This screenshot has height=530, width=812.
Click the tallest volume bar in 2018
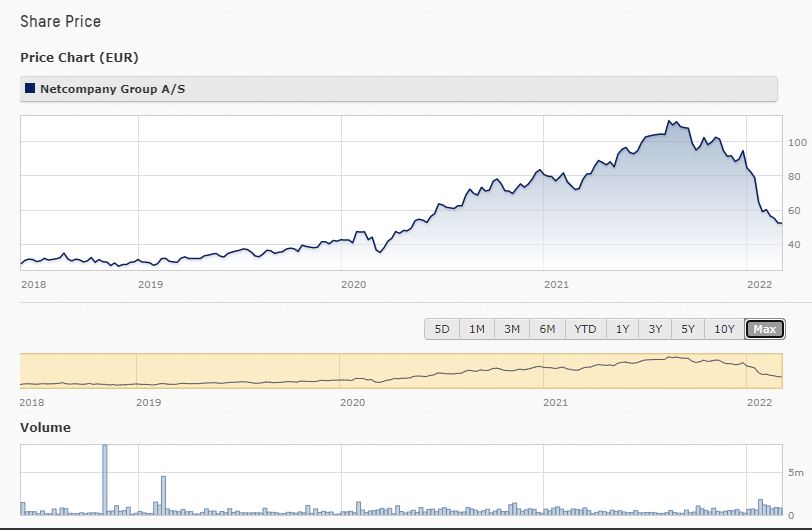pyautogui.click(x=105, y=480)
